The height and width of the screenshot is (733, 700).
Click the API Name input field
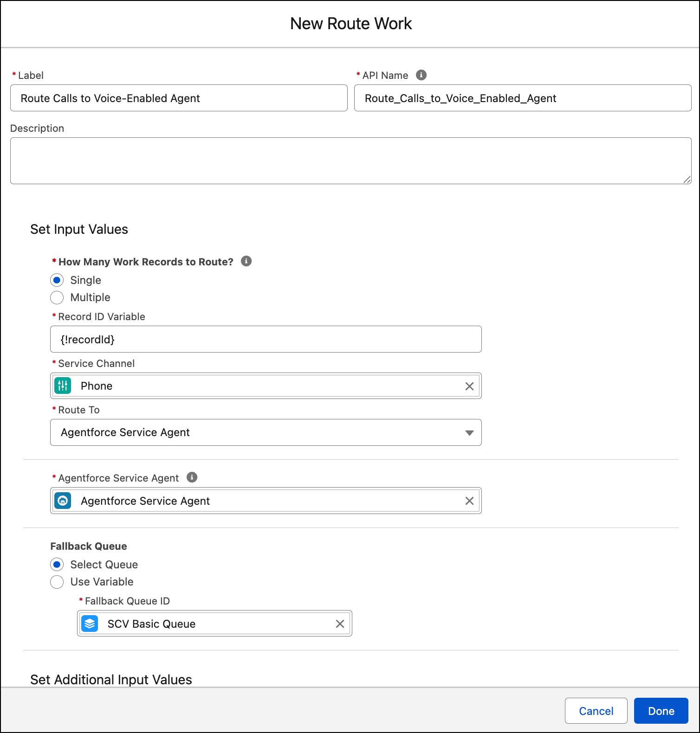coord(523,98)
